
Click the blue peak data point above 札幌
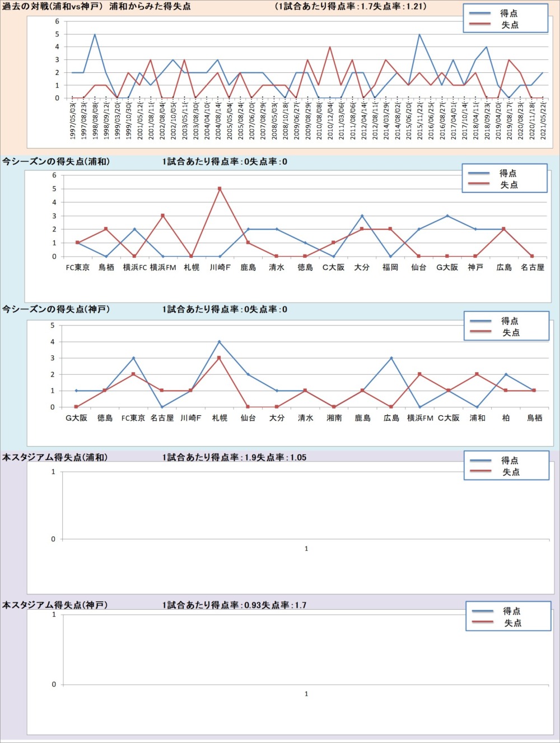click(219, 342)
